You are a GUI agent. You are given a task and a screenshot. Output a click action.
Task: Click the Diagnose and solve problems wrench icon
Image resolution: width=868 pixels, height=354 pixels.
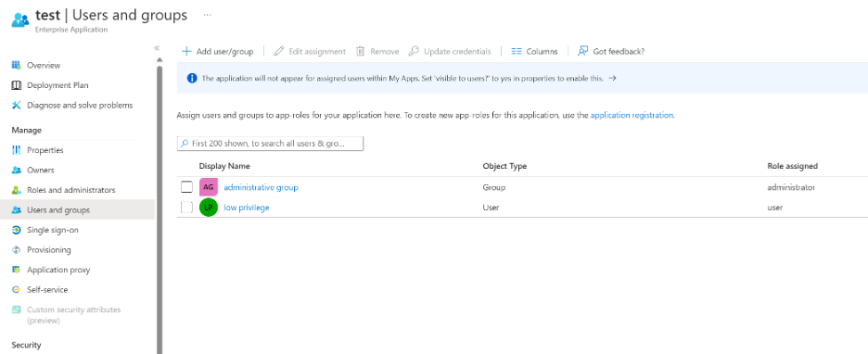pos(16,105)
